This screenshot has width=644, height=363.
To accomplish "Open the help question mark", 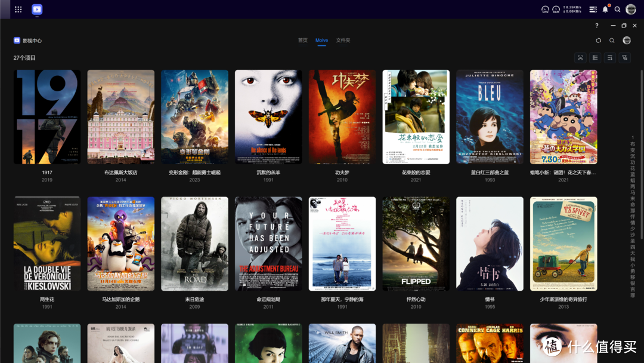I will click(x=597, y=26).
